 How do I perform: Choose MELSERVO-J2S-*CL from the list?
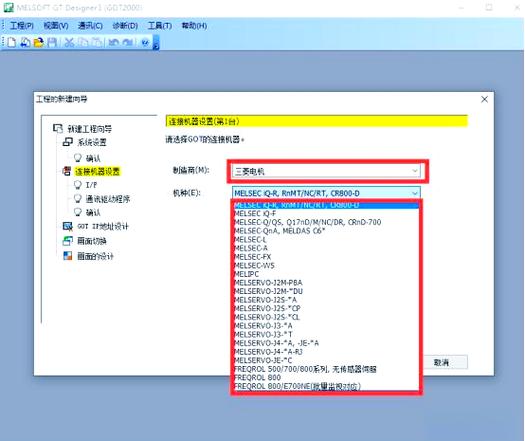tap(326, 317)
